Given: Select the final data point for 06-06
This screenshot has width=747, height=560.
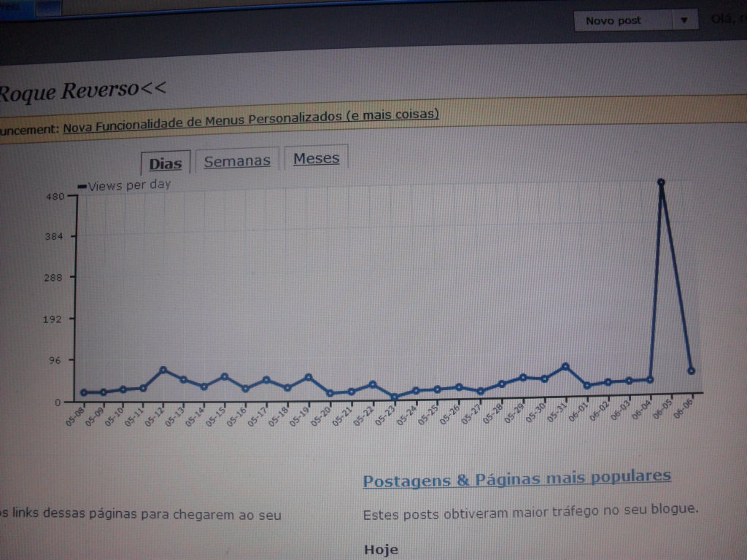Looking at the screenshot, I should 691,371.
